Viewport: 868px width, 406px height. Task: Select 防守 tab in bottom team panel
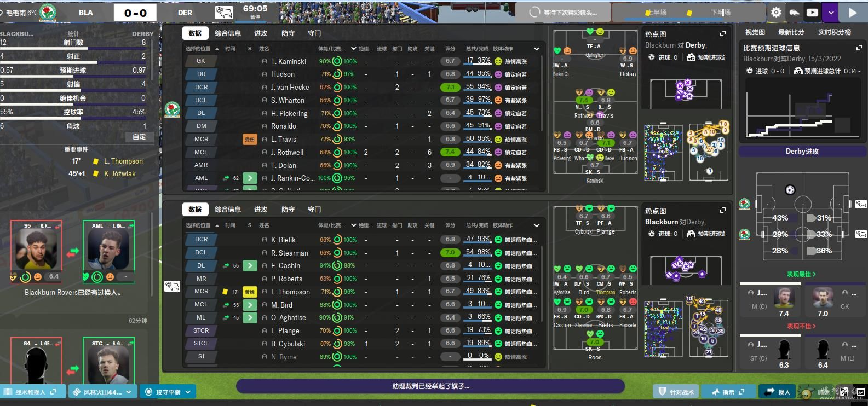pyautogui.click(x=288, y=210)
